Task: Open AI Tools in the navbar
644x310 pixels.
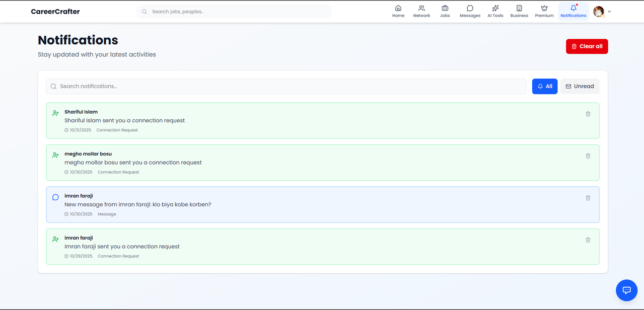Action: point(495,11)
